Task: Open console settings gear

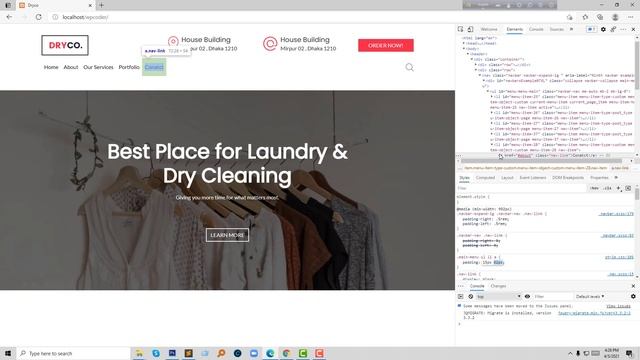Action: pos(633,296)
